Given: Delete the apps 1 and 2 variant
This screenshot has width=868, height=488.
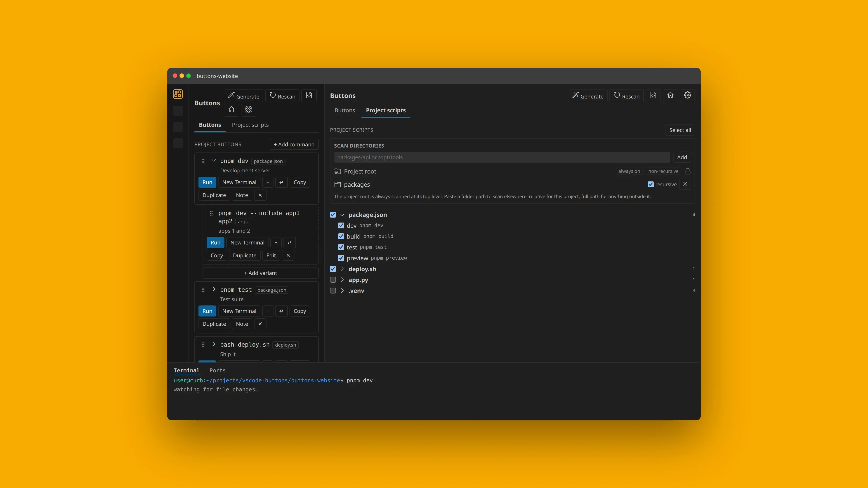Looking at the screenshot, I should coord(288,256).
